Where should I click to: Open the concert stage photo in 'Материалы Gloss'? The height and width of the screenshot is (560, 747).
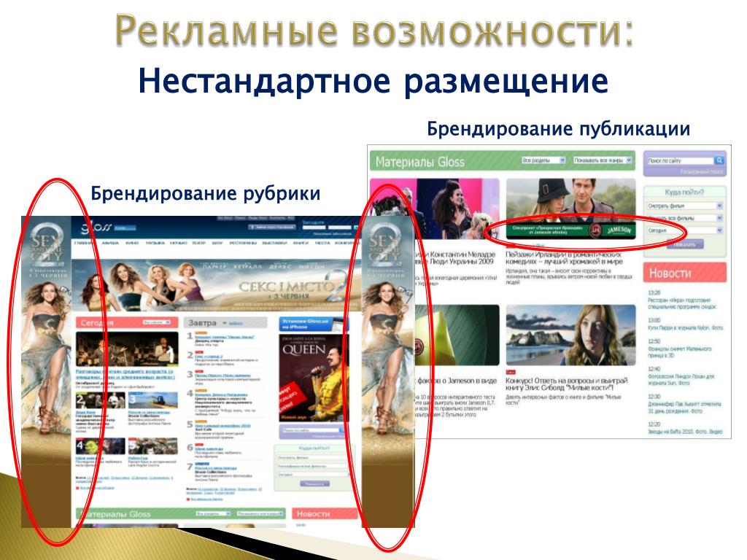click(434, 209)
